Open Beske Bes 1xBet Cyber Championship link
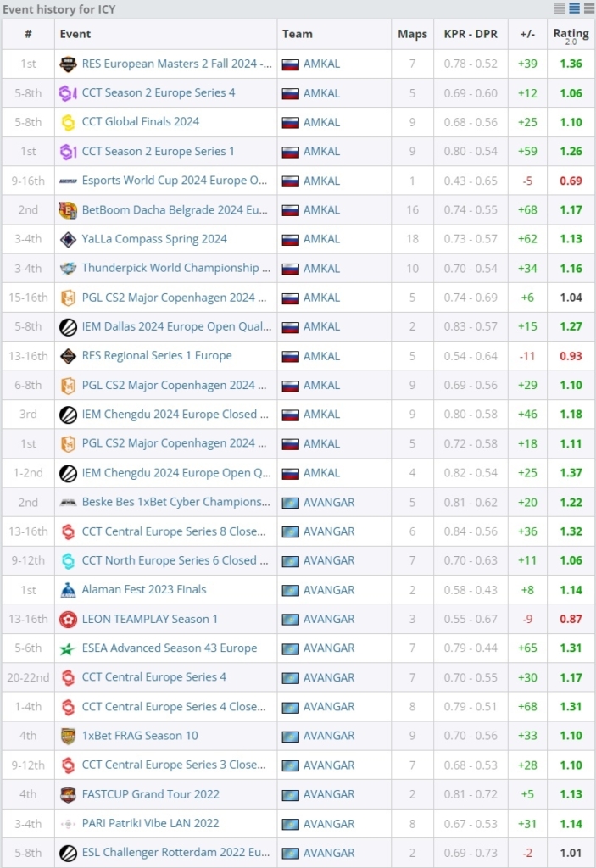 pyautogui.click(x=176, y=502)
